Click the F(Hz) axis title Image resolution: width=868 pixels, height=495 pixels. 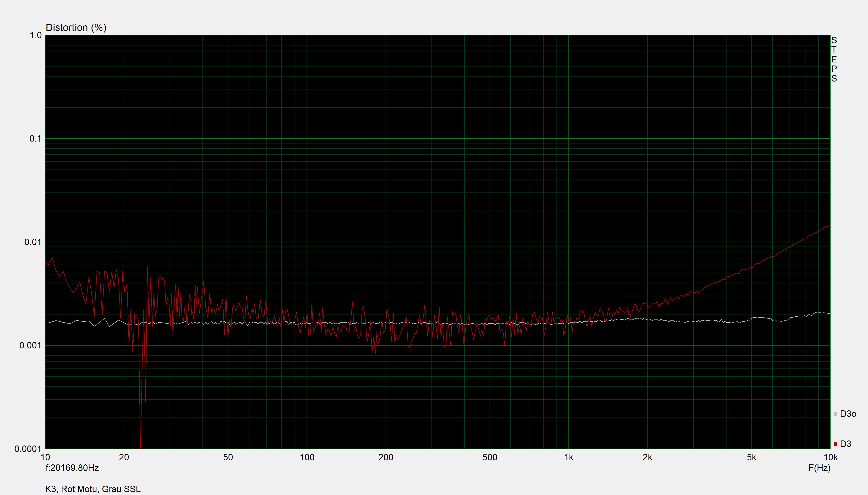tap(819, 468)
